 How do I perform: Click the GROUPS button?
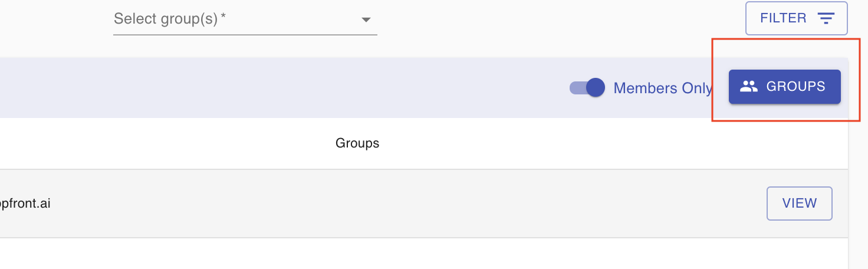[785, 87]
